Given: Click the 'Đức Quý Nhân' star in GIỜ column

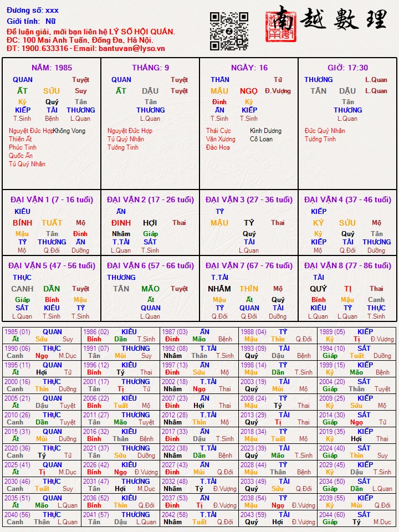Looking at the screenshot, I should pyautogui.click(x=325, y=131).
